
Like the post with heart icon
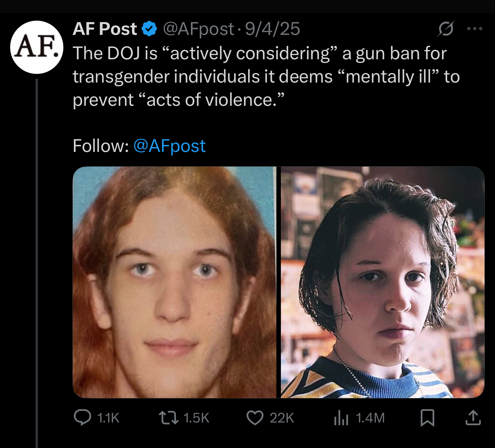point(255,418)
